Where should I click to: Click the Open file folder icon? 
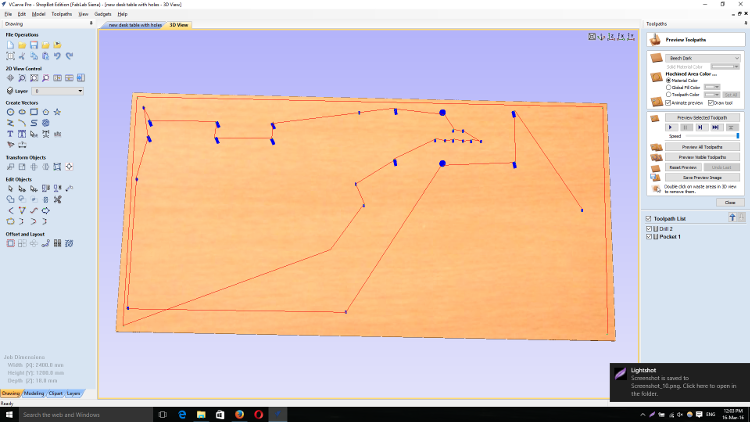[22, 45]
